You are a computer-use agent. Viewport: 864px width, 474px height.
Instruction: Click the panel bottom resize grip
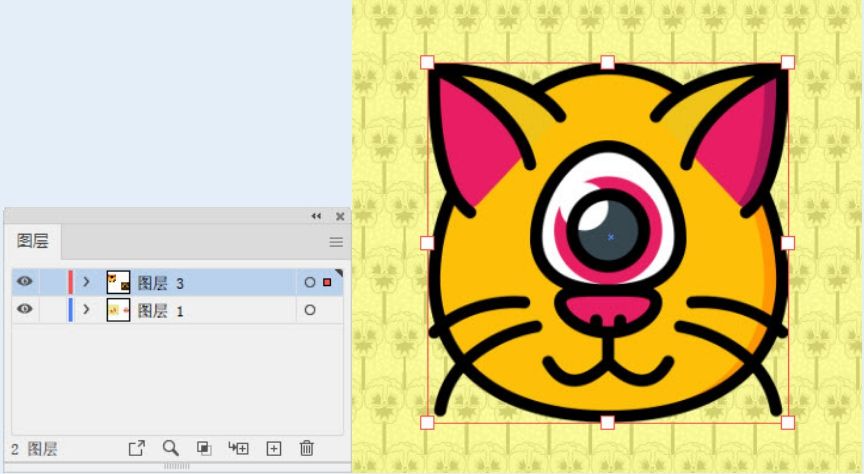[177, 466]
